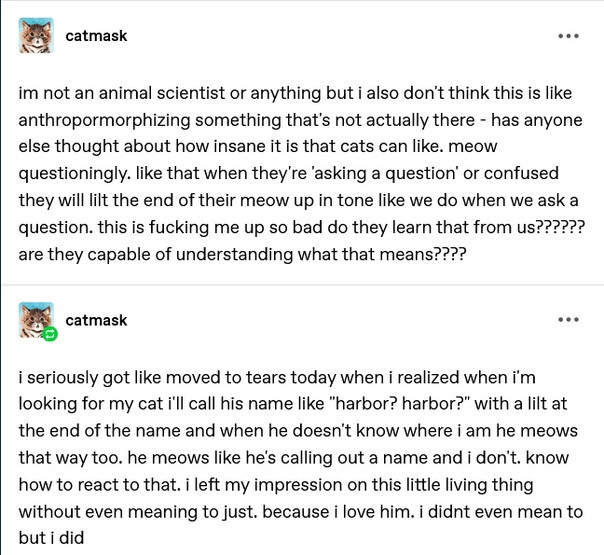Click the cat avatar on the reblogged post

(x=36, y=320)
